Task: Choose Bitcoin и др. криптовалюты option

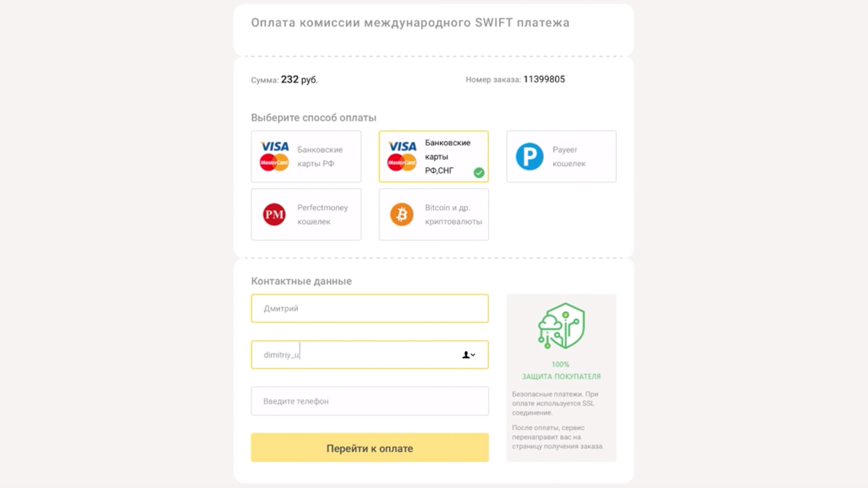Action: (x=434, y=214)
